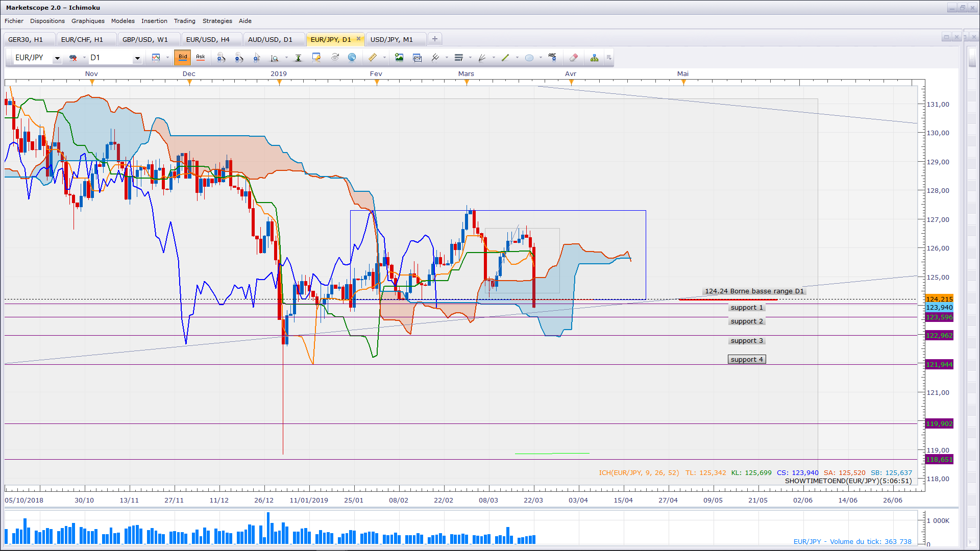Add a new chart tab with plus button

point(434,39)
